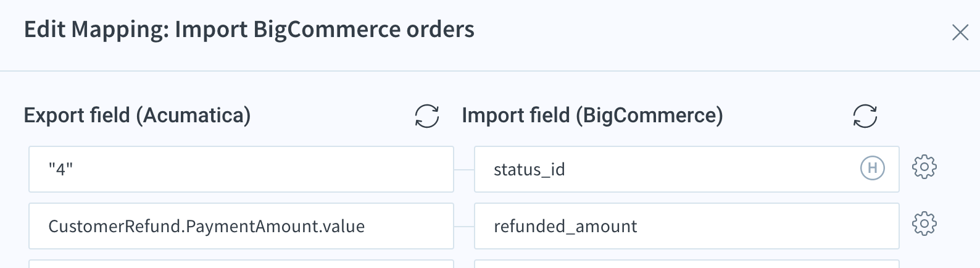Open settings gear for status_id mapping
The height and width of the screenshot is (268, 980).
tap(924, 167)
